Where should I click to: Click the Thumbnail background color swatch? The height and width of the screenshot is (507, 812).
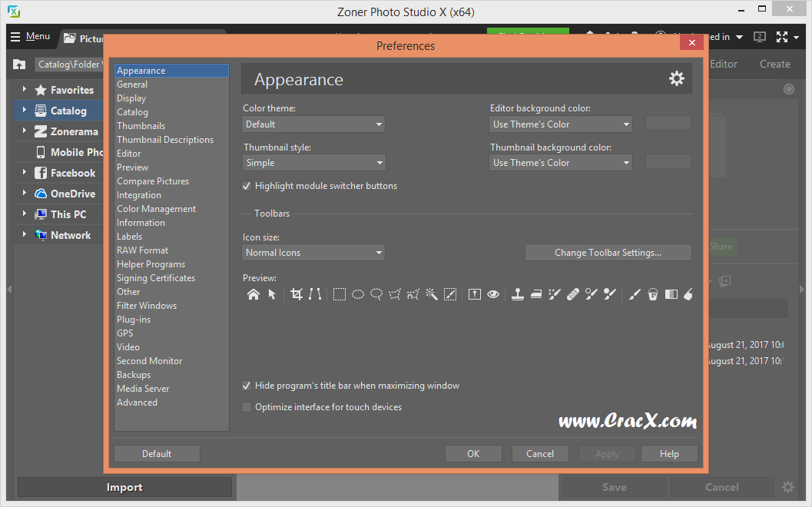668,161
